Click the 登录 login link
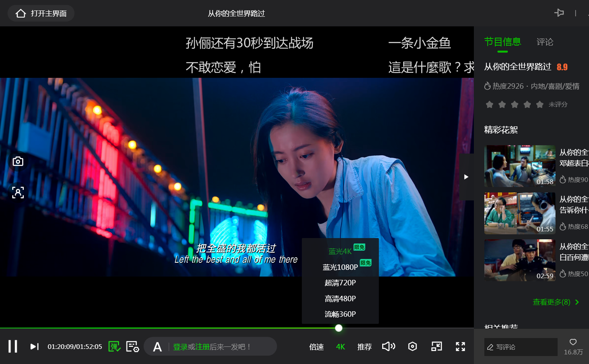Image resolution: width=589 pixels, height=364 pixels. click(180, 347)
